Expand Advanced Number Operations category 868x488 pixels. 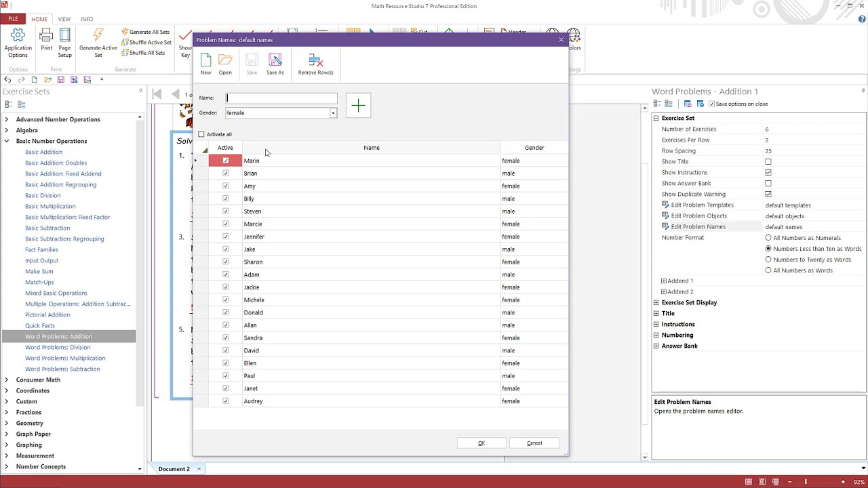pos(7,119)
